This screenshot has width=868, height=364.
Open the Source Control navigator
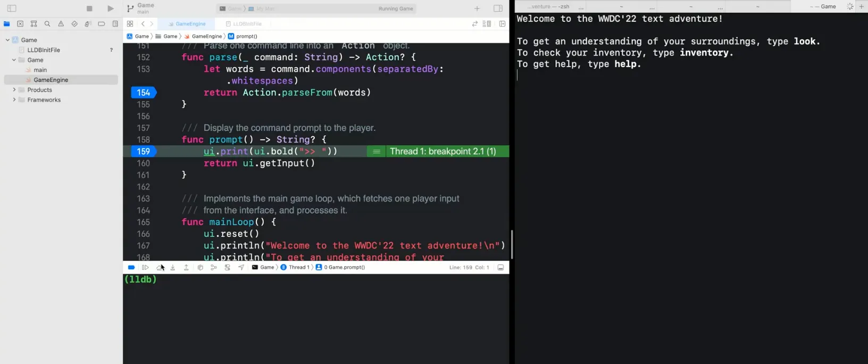[20, 24]
